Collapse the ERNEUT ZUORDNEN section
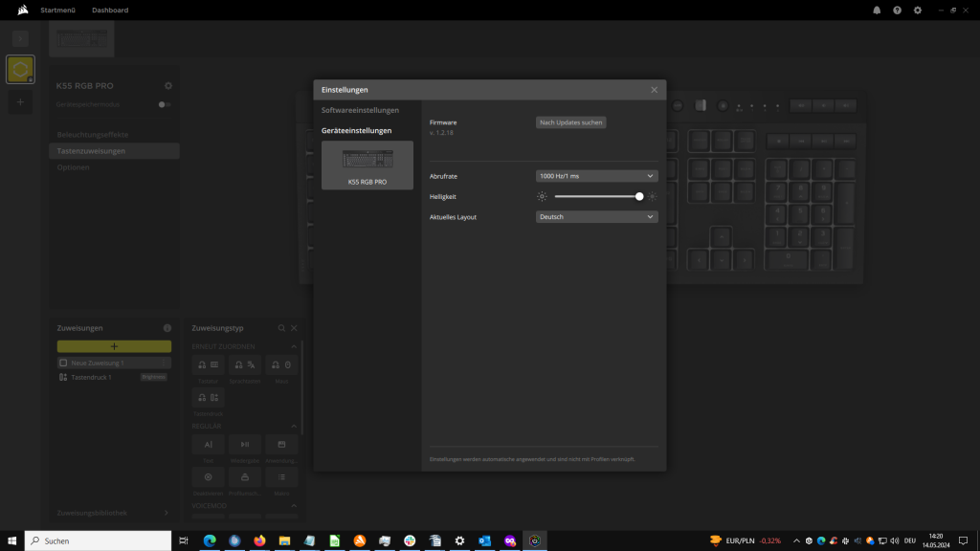This screenshot has height=551, width=980. (294, 346)
